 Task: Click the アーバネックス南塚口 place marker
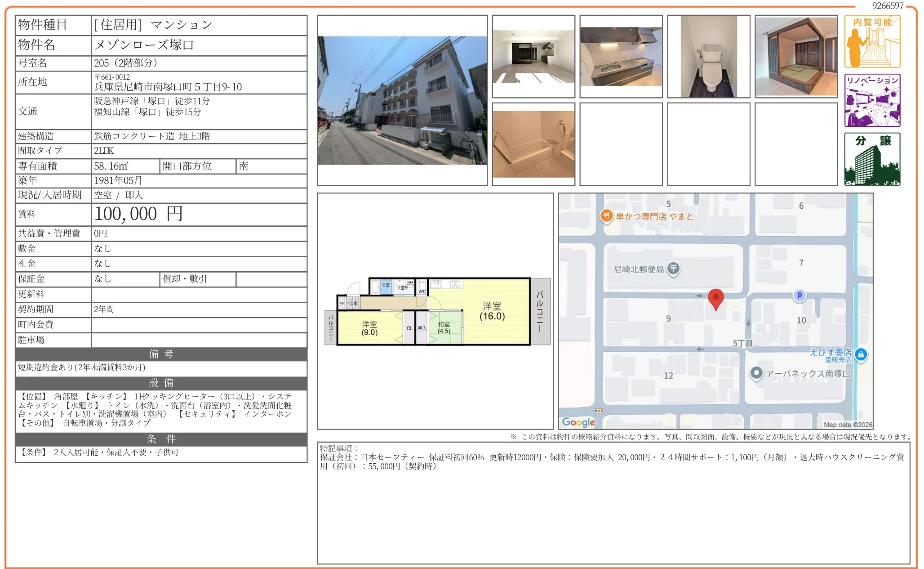(756, 373)
